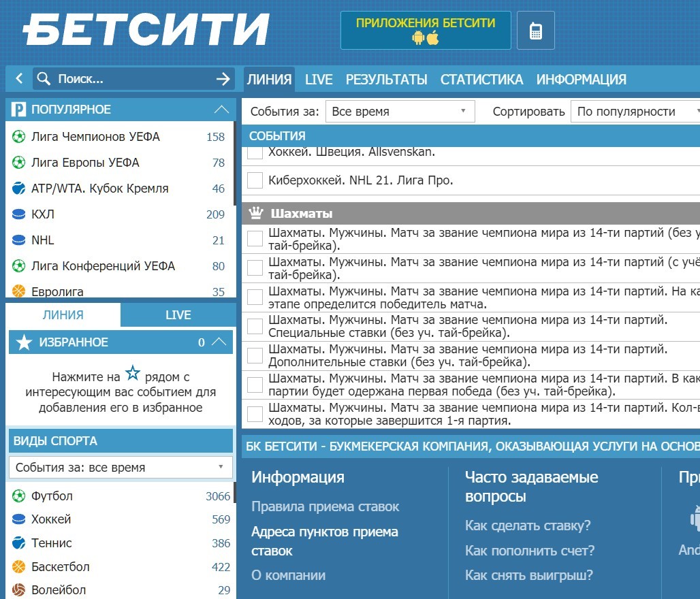
Task: Open the mobile version phone icon
Action: tap(536, 31)
